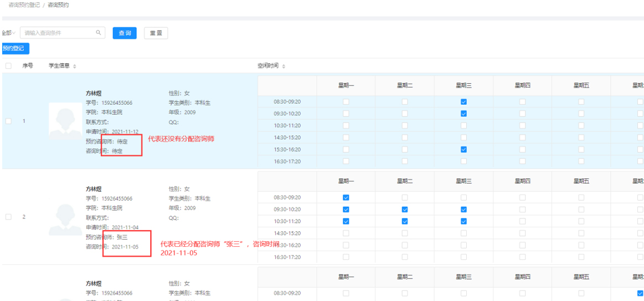
Task: Uncheck 星期三 08:30-09:20 in row 1
Action: click(x=463, y=101)
